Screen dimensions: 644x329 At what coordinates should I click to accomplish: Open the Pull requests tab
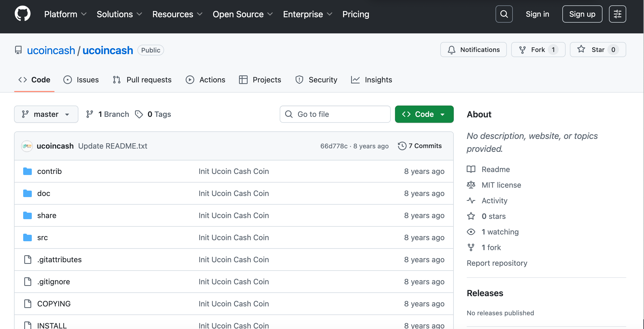[x=142, y=80]
